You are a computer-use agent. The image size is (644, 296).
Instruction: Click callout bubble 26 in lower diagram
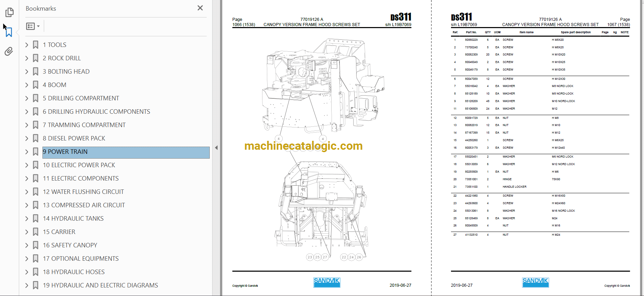tap(359, 257)
